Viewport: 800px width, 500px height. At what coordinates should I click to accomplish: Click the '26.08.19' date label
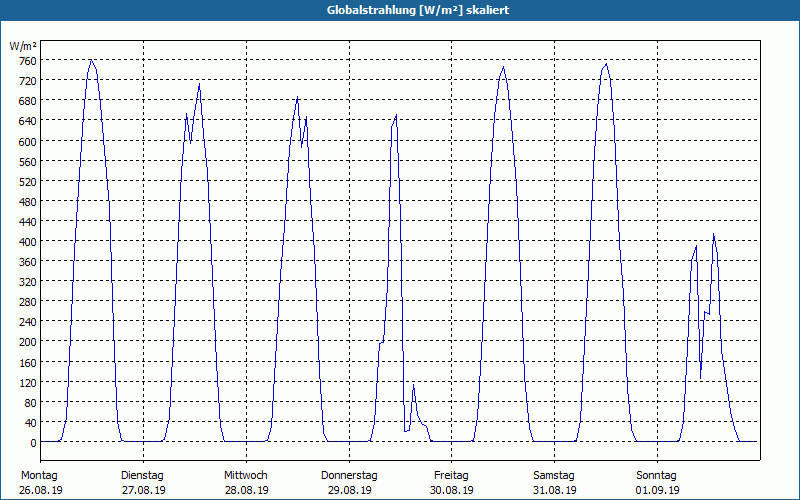coord(41,490)
